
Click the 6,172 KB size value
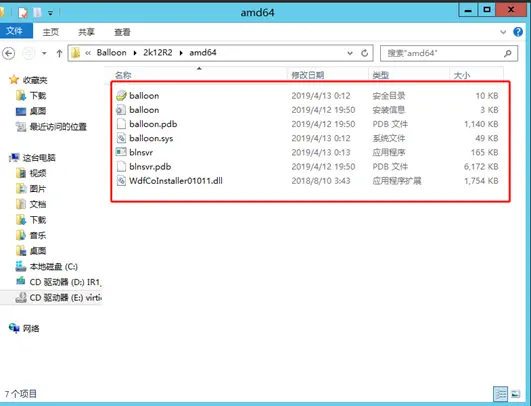pyautogui.click(x=481, y=167)
